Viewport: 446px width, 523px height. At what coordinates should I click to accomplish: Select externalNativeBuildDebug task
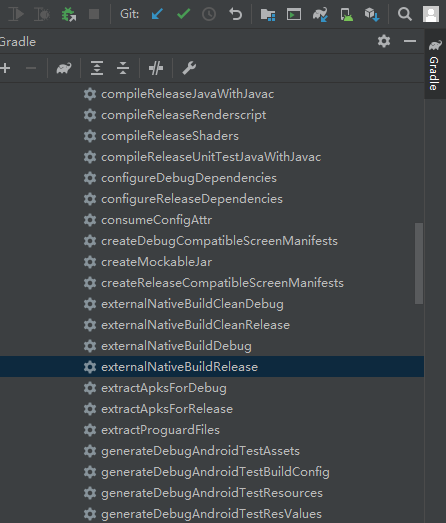pyautogui.click(x=176, y=346)
